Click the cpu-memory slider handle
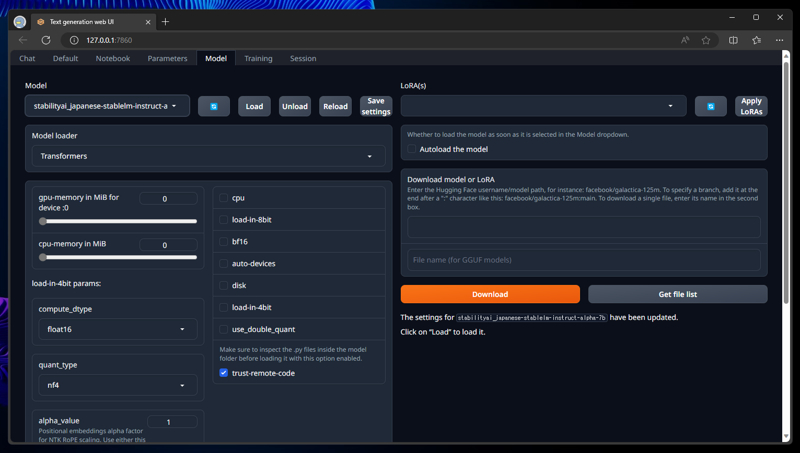This screenshot has height=453, width=800. 43,257
